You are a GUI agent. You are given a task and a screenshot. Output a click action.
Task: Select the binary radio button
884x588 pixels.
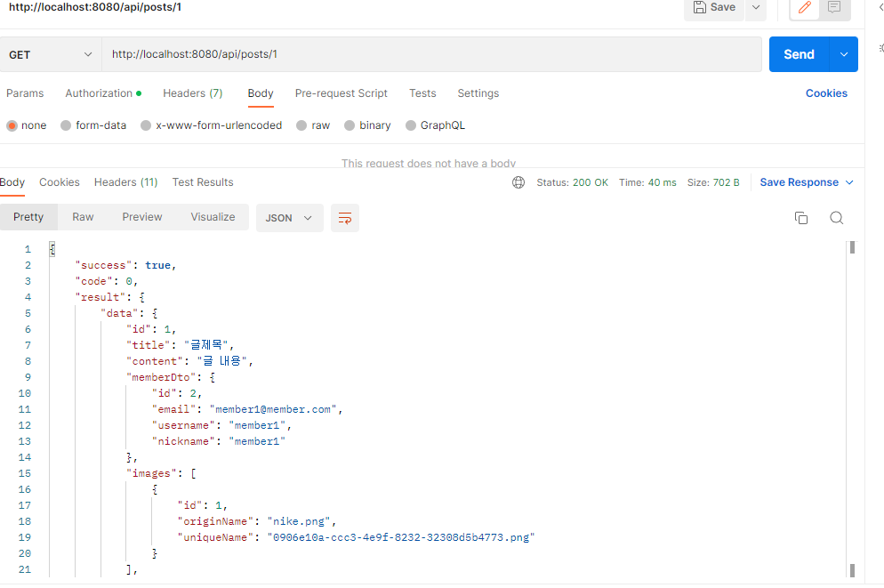(x=350, y=125)
